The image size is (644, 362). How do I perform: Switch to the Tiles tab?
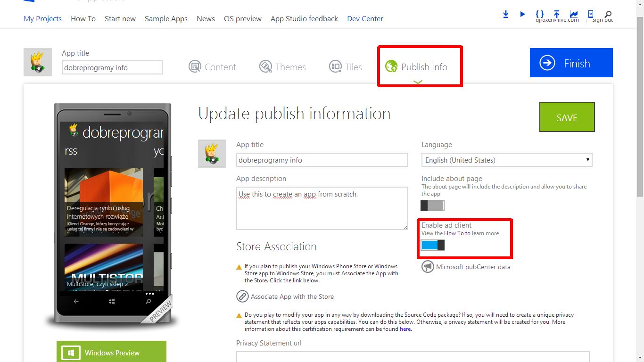pos(346,67)
